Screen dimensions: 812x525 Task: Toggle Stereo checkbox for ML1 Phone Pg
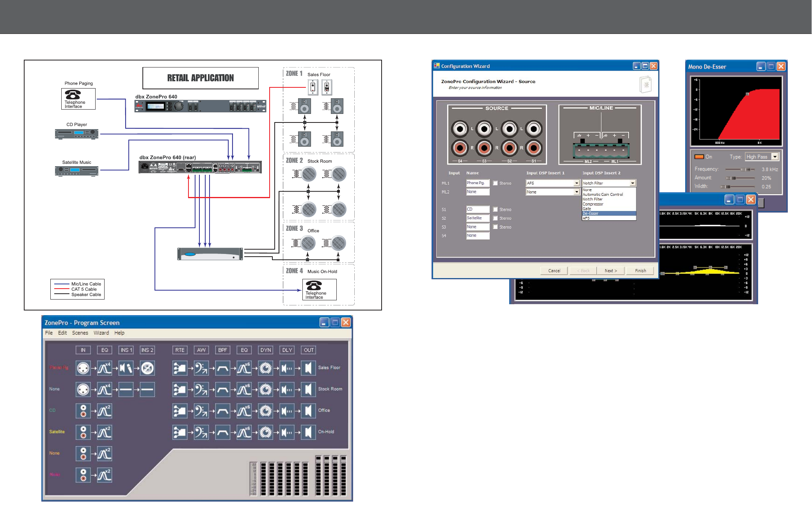pyautogui.click(x=495, y=183)
